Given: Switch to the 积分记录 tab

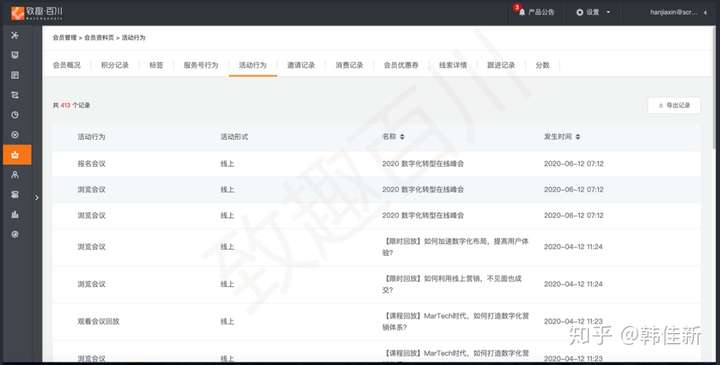Looking at the screenshot, I should pos(115,65).
